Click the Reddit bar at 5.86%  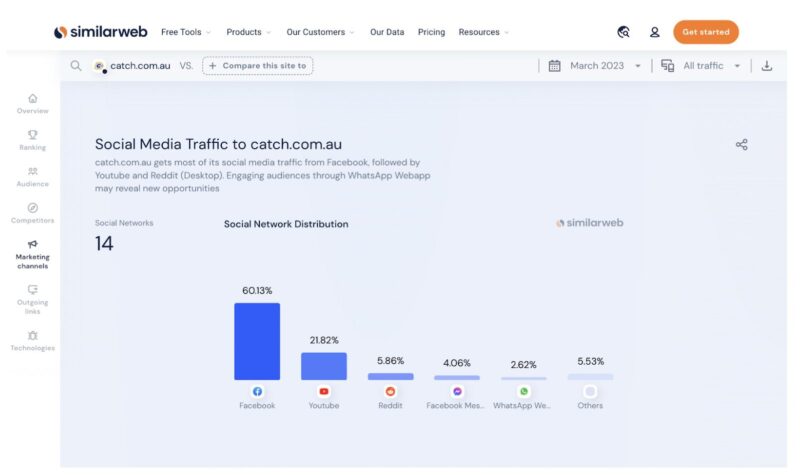pos(390,377)
